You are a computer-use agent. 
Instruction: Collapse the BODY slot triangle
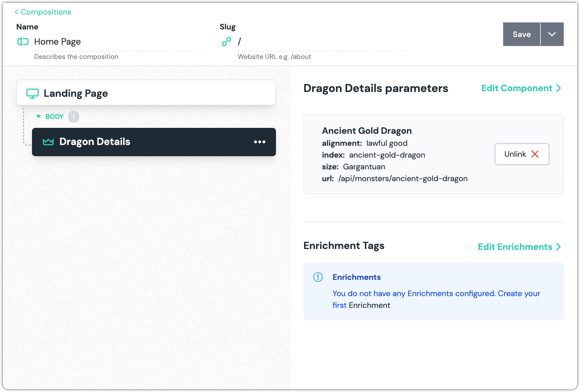[x=39, y=116]
